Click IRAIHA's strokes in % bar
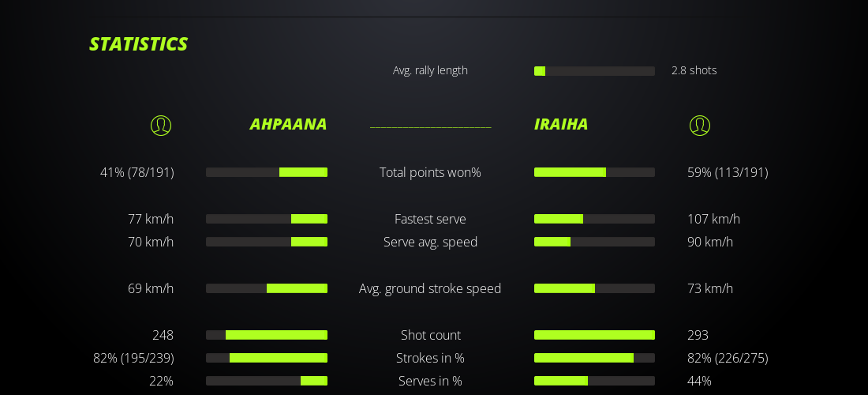This screenshot has width=868, height=395. click(x=594, y=358)
